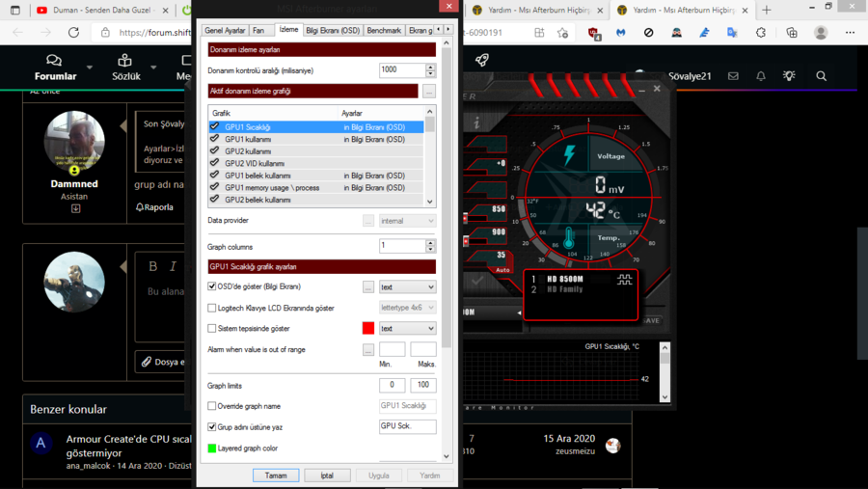Click the Raporla link
The width and height of the screenshot is (868, 489).
(x=158, y=207)
